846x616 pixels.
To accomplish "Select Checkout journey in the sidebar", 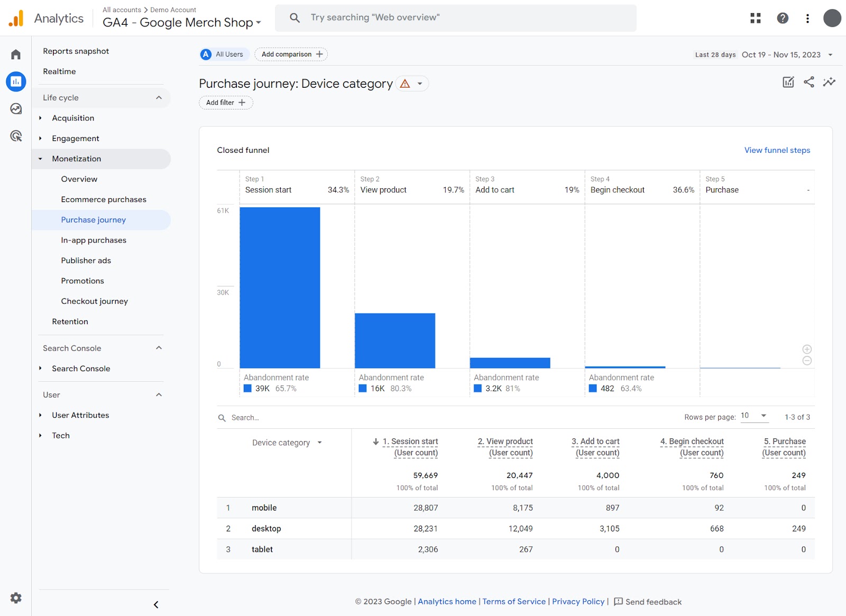I will (94, 301).
